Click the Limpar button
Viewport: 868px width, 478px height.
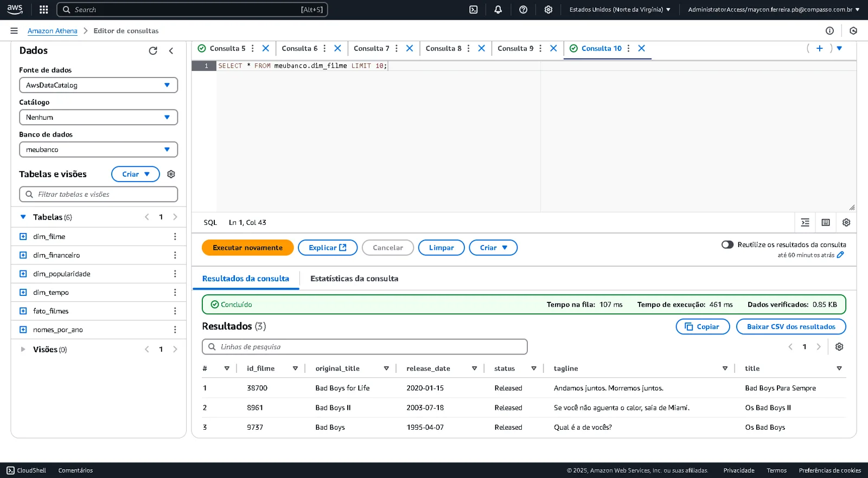pyautogui.click(x=442, y=248)
